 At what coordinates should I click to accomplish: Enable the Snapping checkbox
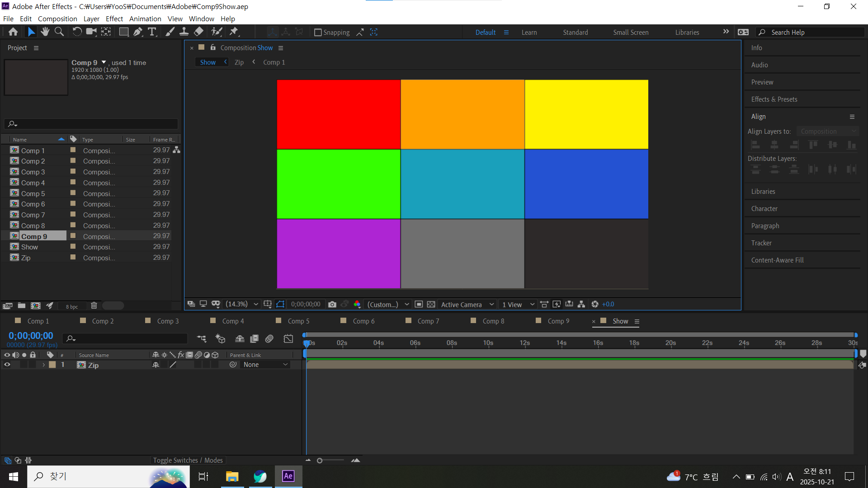318,33
